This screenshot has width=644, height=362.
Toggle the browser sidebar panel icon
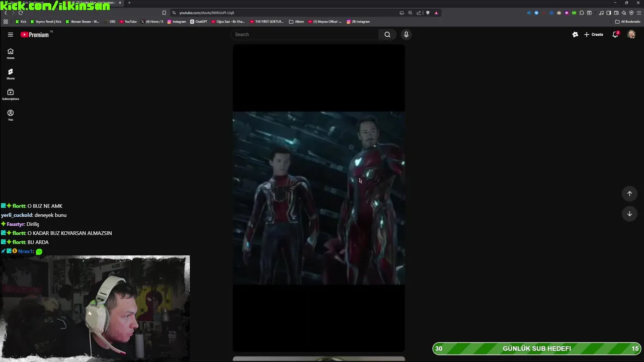coord(609,13)
